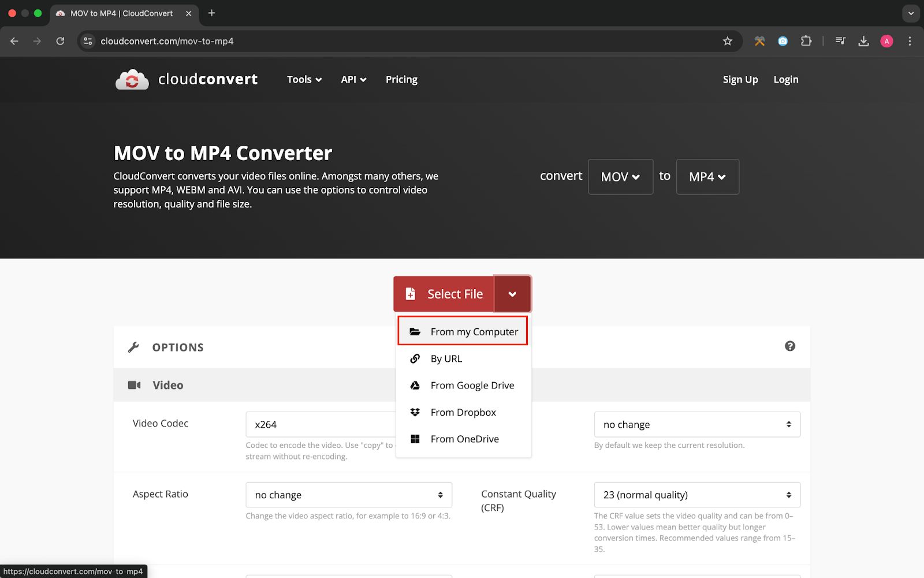Click the CloudConvert logo icon
Viewport: 924px width, 578px height.
tap(132, 80)
